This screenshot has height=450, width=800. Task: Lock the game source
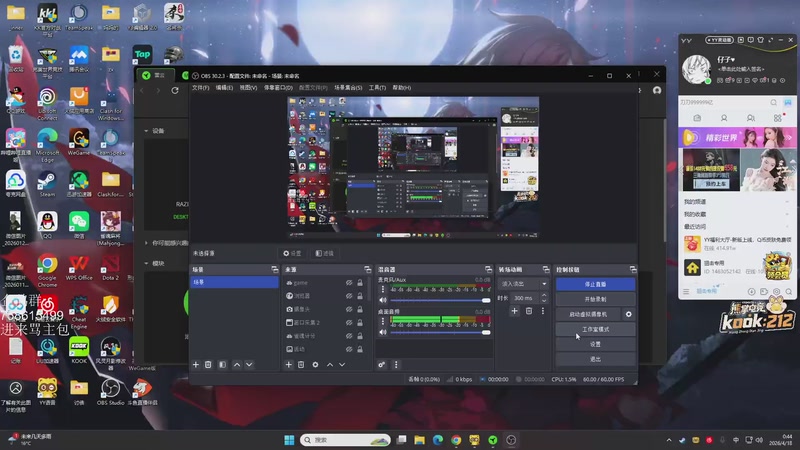click(x=360, y=283)
